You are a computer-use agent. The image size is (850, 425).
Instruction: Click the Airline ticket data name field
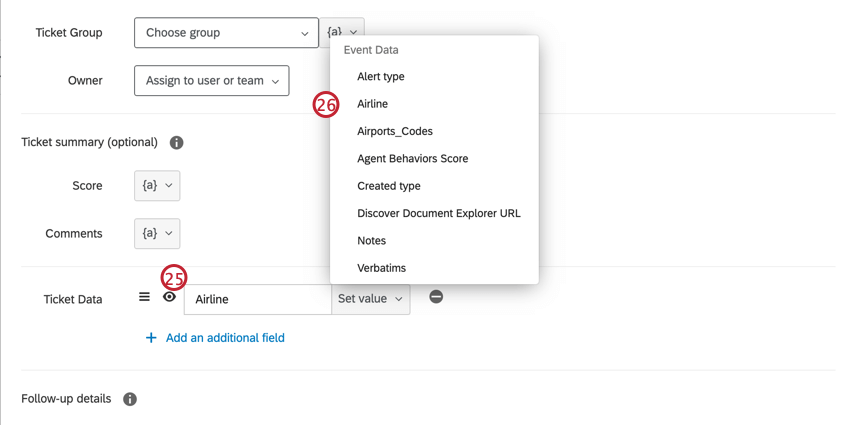click(x=258, y=299)
